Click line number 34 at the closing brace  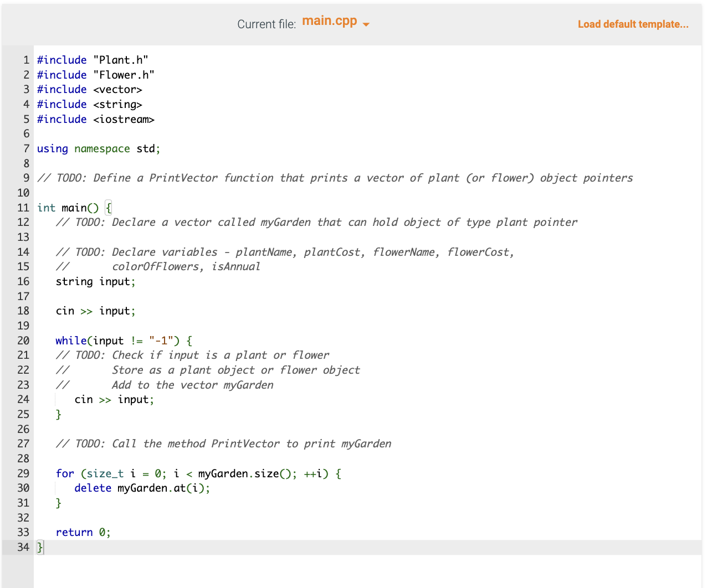(23, 547)
